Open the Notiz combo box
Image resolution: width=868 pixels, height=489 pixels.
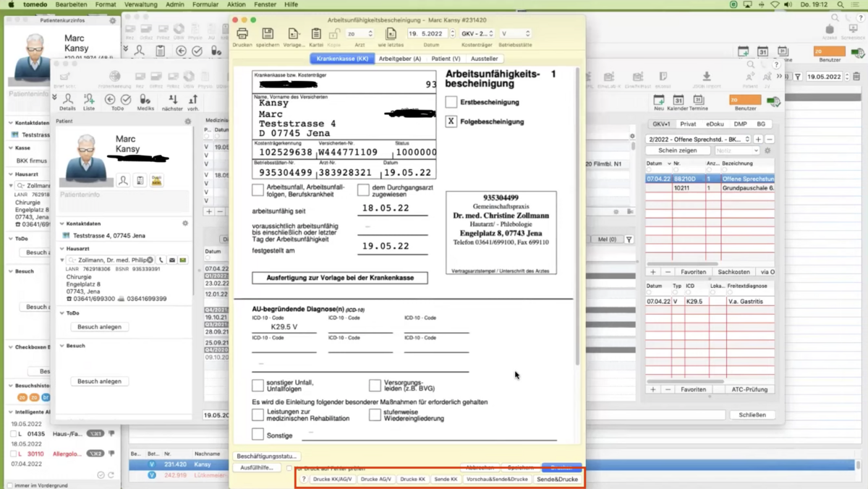(736, 150)
